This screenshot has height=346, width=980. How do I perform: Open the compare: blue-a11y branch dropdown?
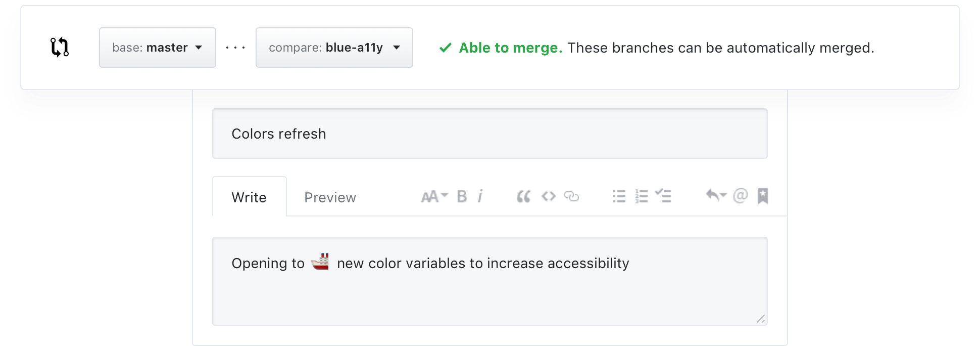click(334, 48)
